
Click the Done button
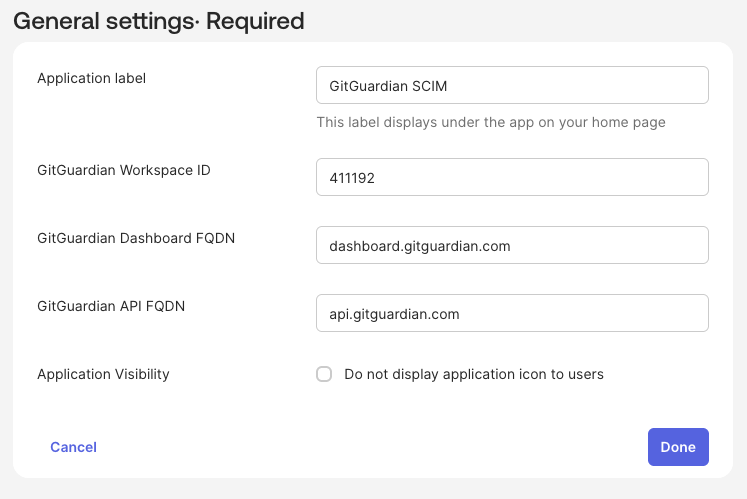(678, 447)
